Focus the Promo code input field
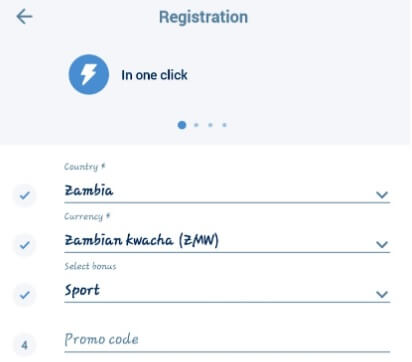This screenshot has height=362, width=412. click(x=227, y=340)
